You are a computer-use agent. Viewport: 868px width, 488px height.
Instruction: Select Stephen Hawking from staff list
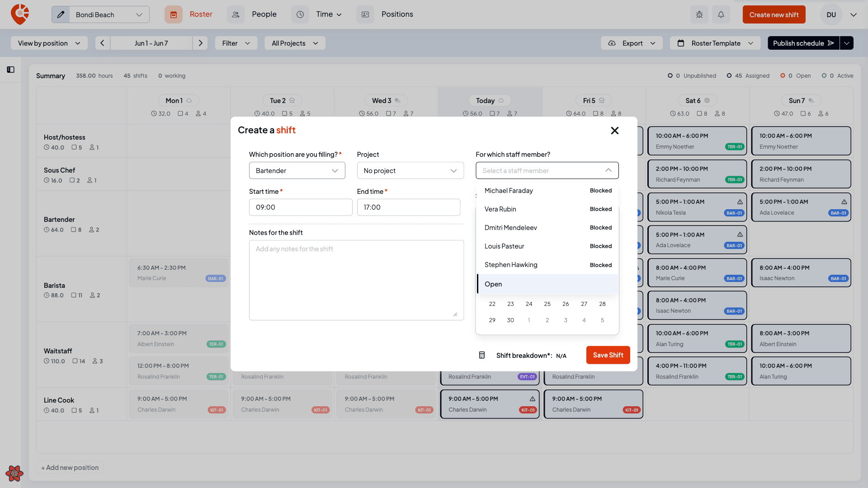[x=547, y=265]
